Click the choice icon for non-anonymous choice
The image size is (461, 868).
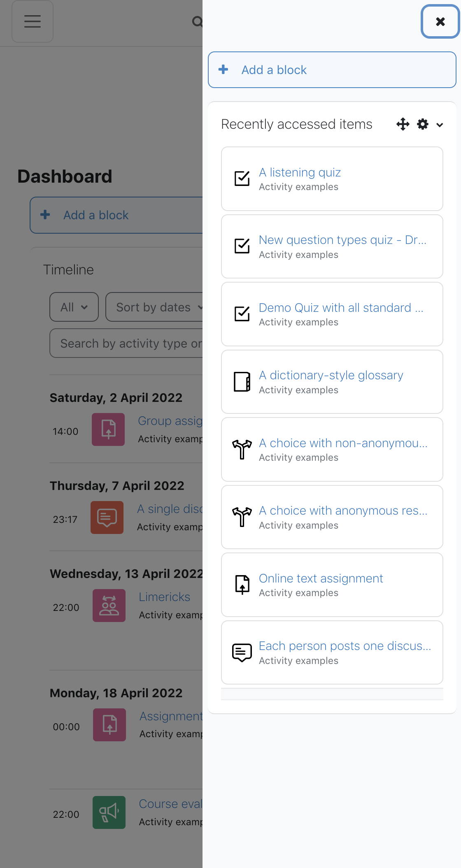[242, 449]
